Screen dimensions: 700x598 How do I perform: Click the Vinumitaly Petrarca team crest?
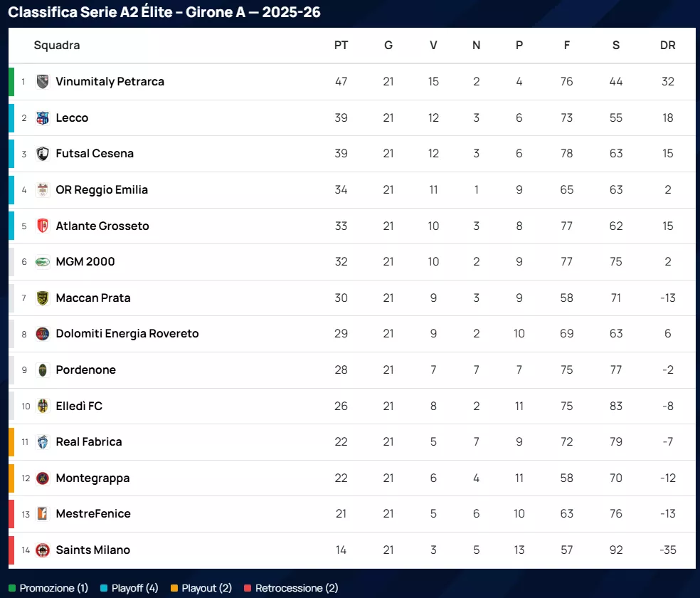tap(43, 81)
